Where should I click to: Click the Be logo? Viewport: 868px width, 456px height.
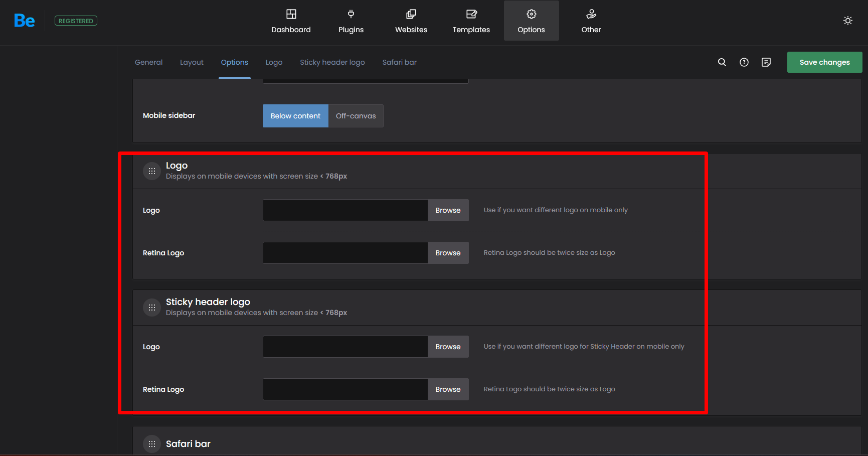pyautogui.click(x=25, y=21)
